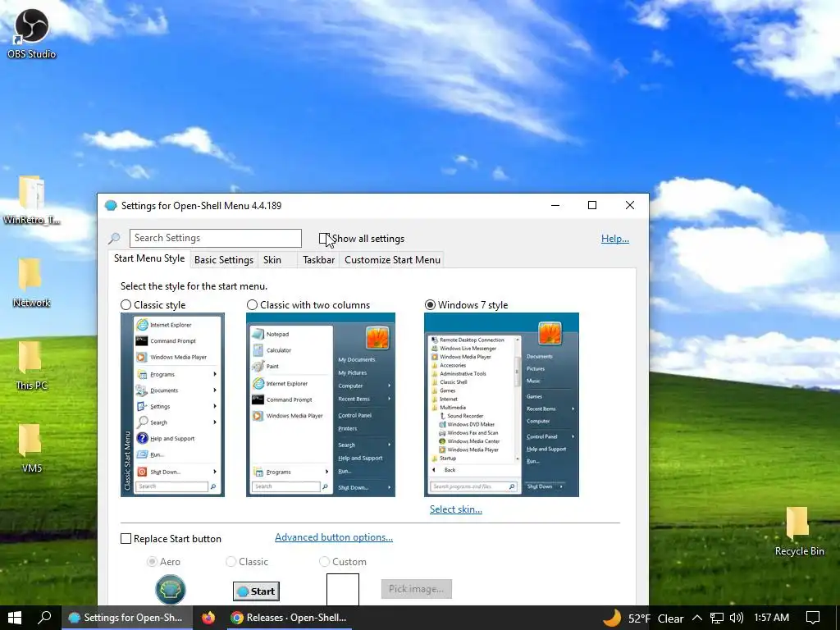Click the Settings for Open-Shell taskbar button
The image size is (840, 630).
tap(126, 618)
